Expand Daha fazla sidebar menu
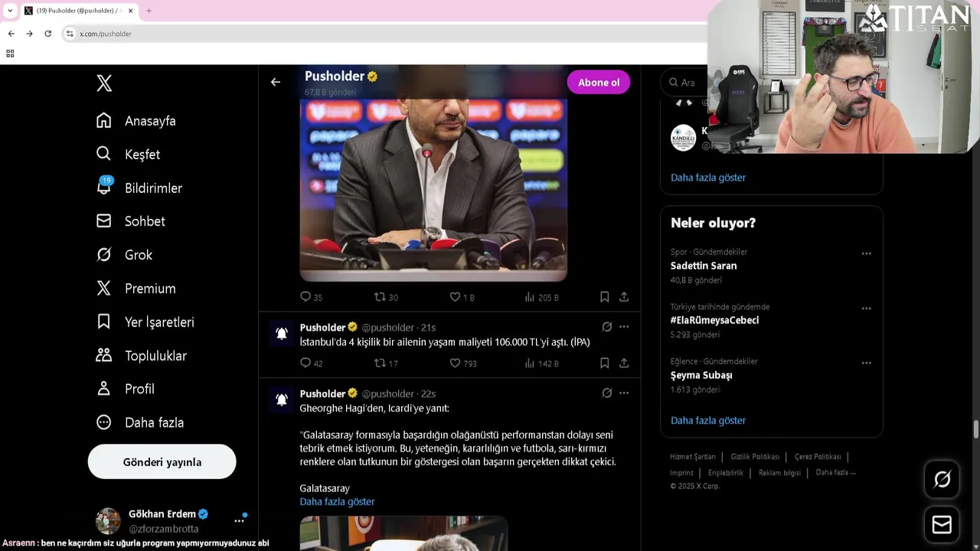The width and height of the screenshot is (980, 551). [140, 422]
